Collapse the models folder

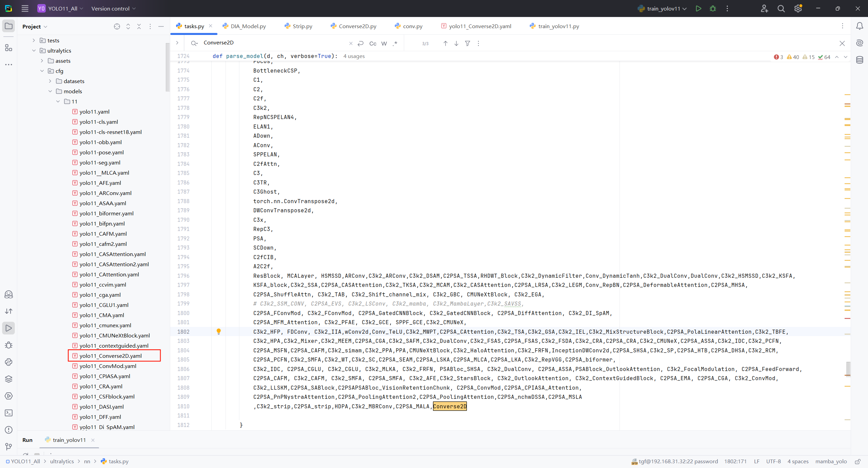[x=50, y=91]
